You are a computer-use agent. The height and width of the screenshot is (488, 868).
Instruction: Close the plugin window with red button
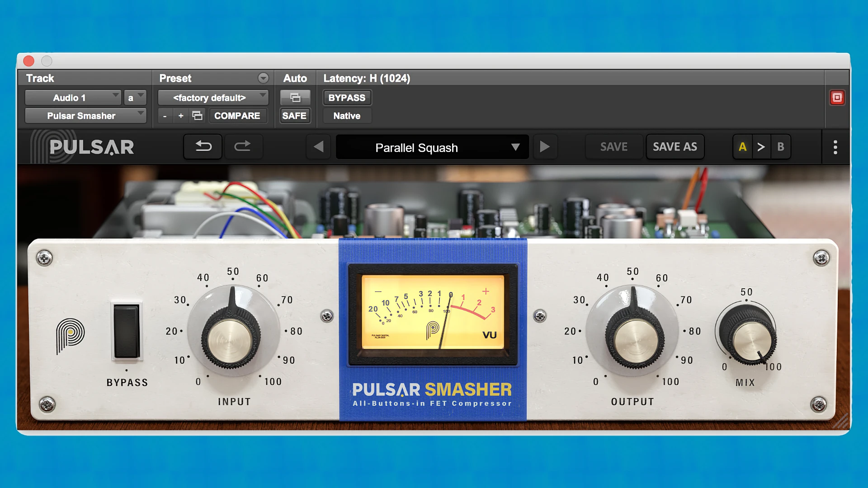coord(29,61)
